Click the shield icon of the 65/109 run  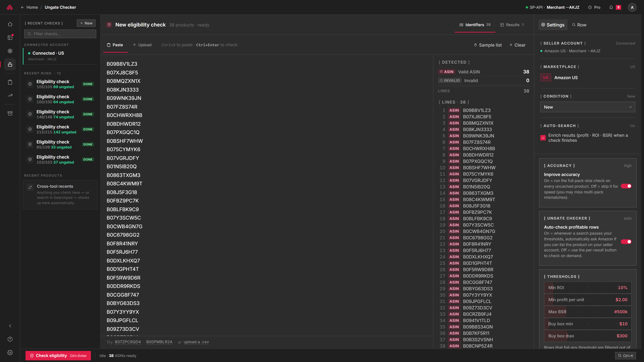[x=30, y=144]
